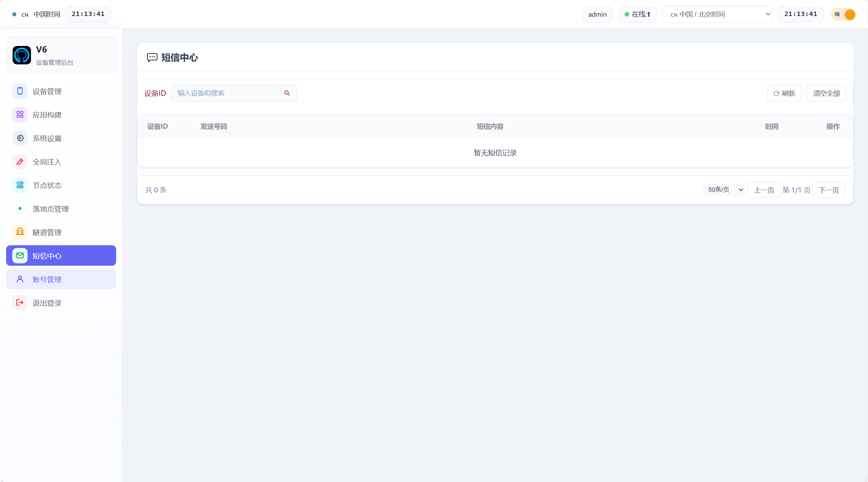Select 账号管理 in the sidebar
Image resolution: width=868 pixels, height=482 pixels.
[x=61, y=279]
